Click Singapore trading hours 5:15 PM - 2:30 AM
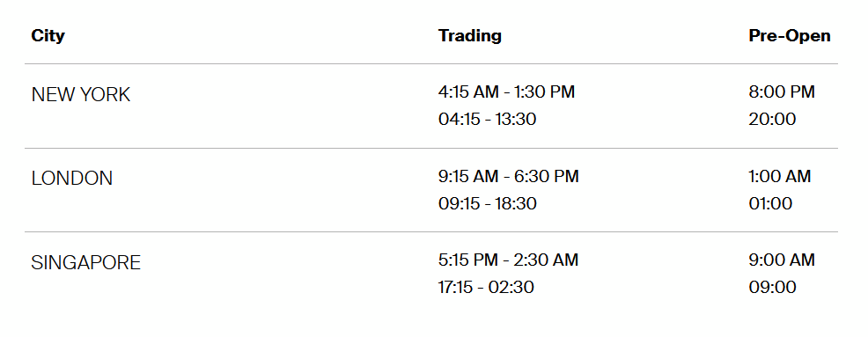Screen dimensions: 868x337 pos(508,260)
